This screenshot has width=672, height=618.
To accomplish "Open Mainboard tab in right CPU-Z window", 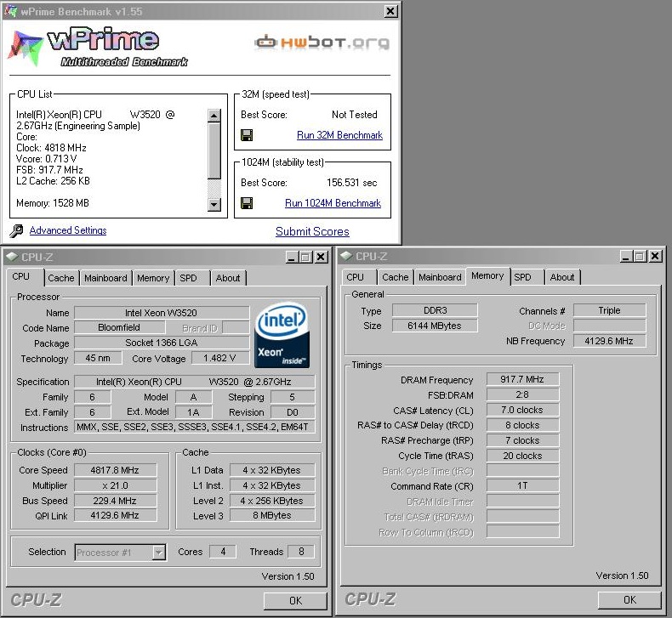I will coord(440,277).
